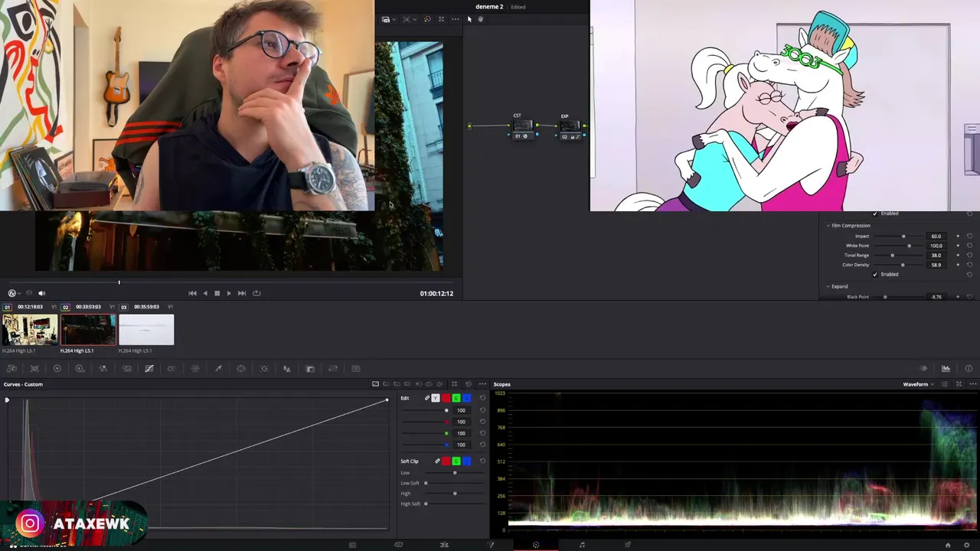Select clip 03 white thumbnail
The image size is (980, 551).
146,330
